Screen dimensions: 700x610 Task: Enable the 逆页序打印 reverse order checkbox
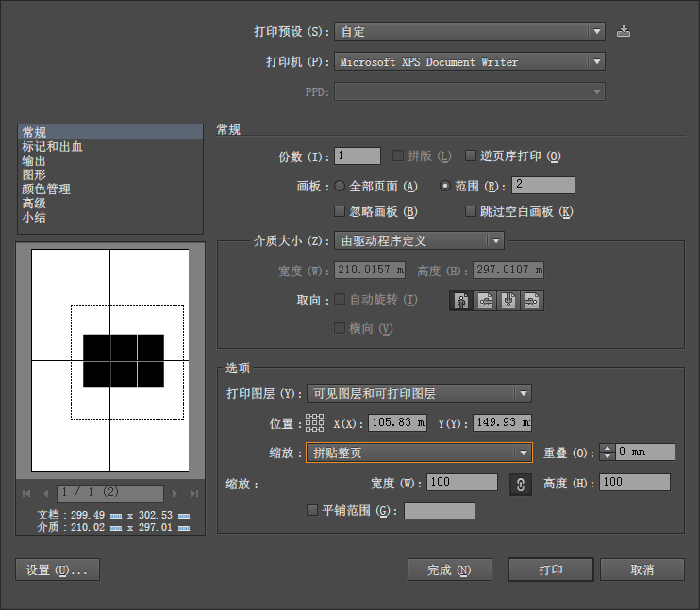(472, 157)
